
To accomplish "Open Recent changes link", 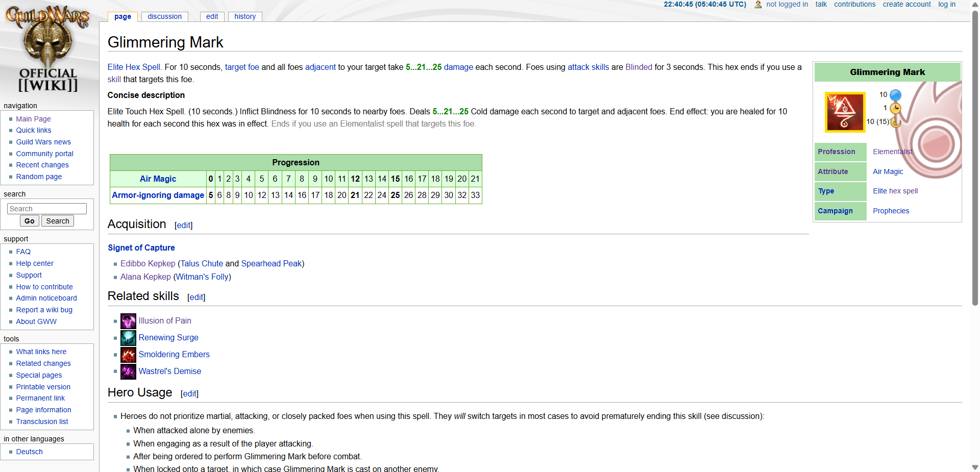I will click(42, 165).
